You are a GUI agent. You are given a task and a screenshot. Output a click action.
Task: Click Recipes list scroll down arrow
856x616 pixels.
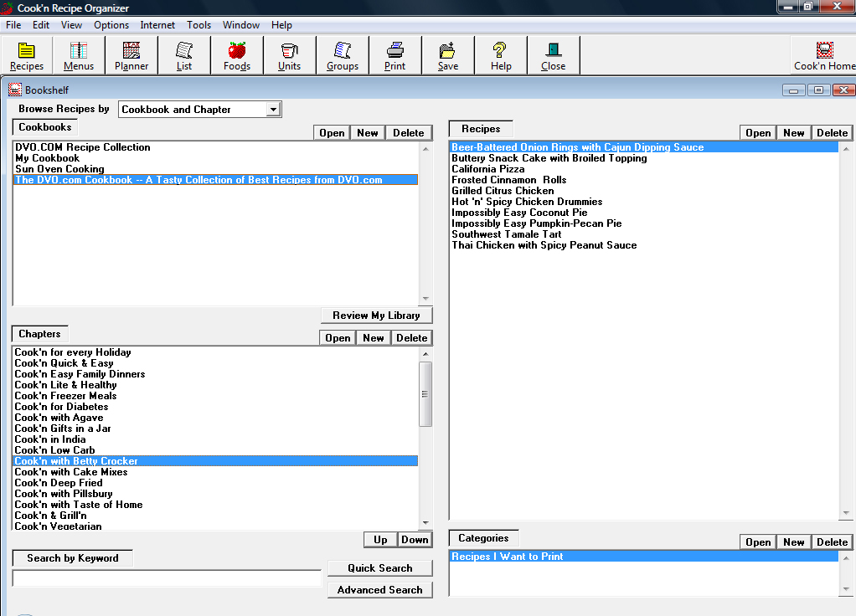[x=846, y=513]
